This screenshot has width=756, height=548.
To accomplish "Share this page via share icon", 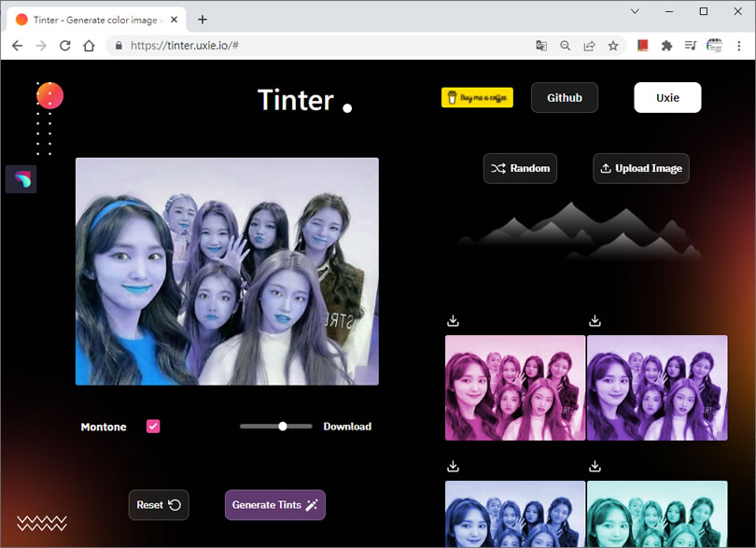I will [589, 46].
